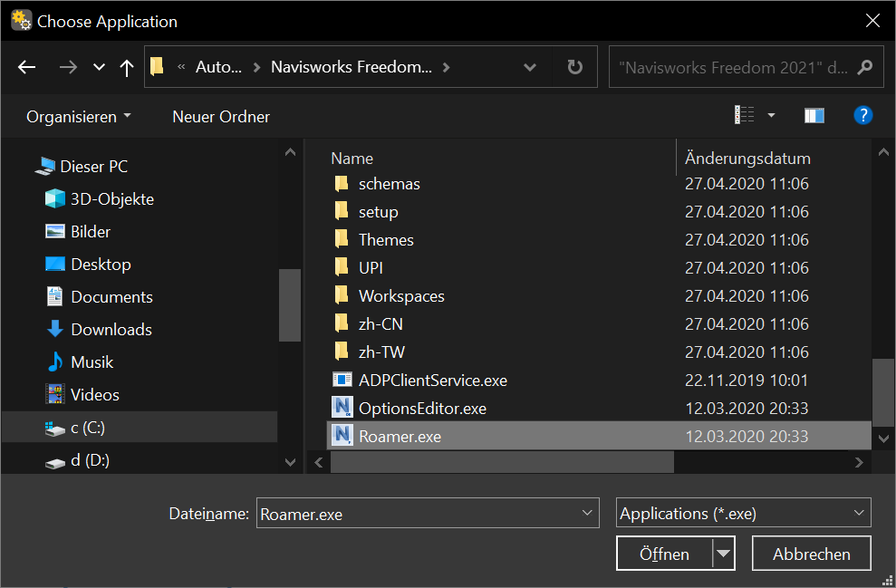Select the Roamer.exe Navisworks icon
Viewport: 896px width, 588px height.
(x=342, y=436)
